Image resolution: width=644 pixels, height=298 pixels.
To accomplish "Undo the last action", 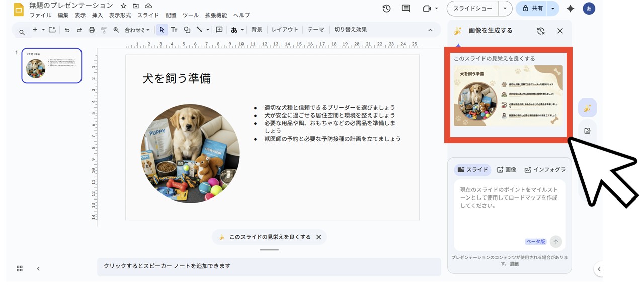I will click(x=67, y=30).
